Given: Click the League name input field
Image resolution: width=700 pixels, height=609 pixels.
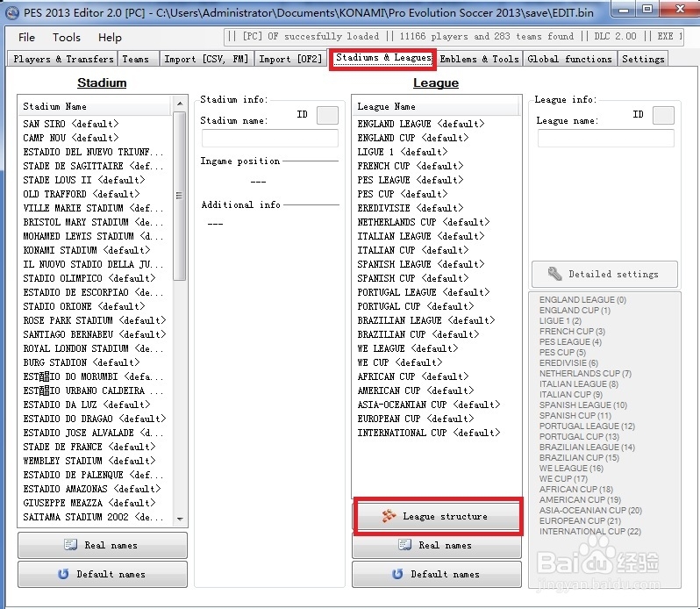Looking at the screenshot, I should [x=606, y=138].
